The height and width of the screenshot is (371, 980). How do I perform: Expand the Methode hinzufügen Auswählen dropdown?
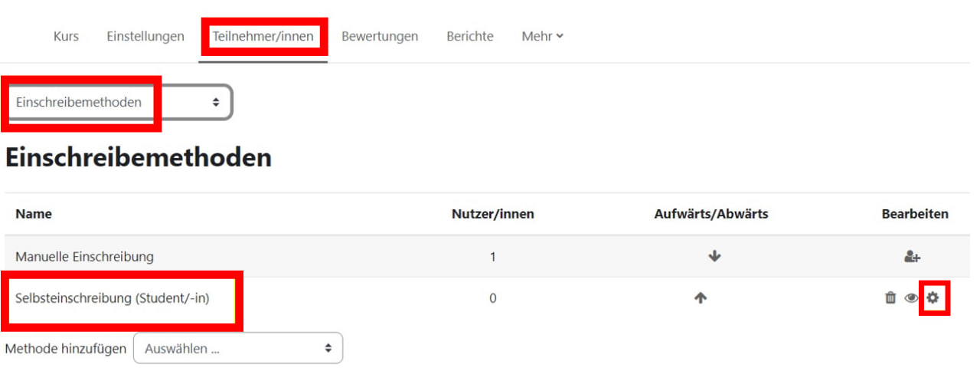click(x=237, y=348)
